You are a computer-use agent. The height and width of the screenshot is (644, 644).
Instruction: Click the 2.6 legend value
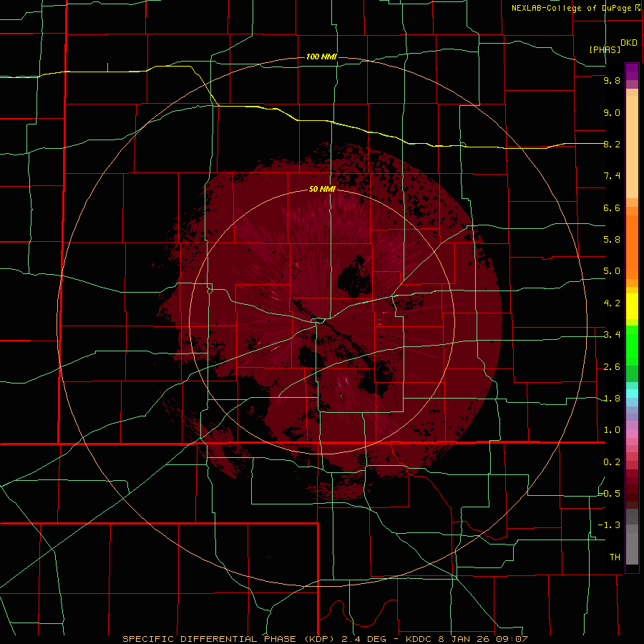click(612, 367)
